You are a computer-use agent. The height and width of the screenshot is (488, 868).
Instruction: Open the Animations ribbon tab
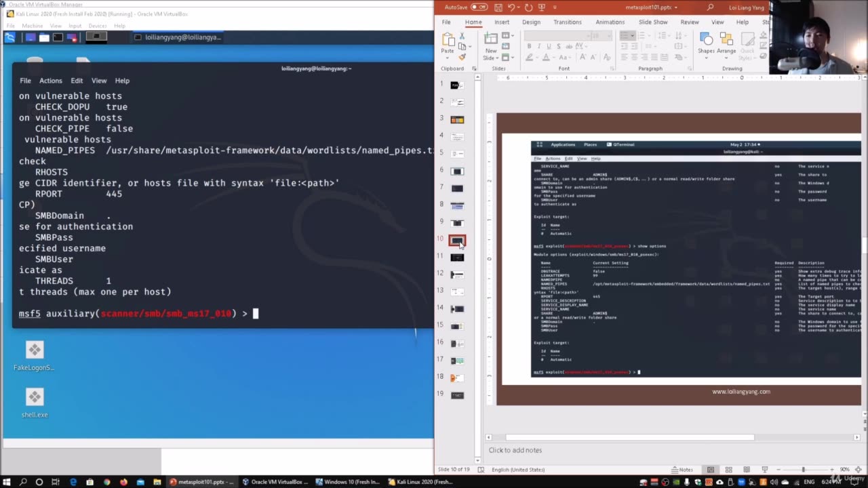(x=610, y=22)
